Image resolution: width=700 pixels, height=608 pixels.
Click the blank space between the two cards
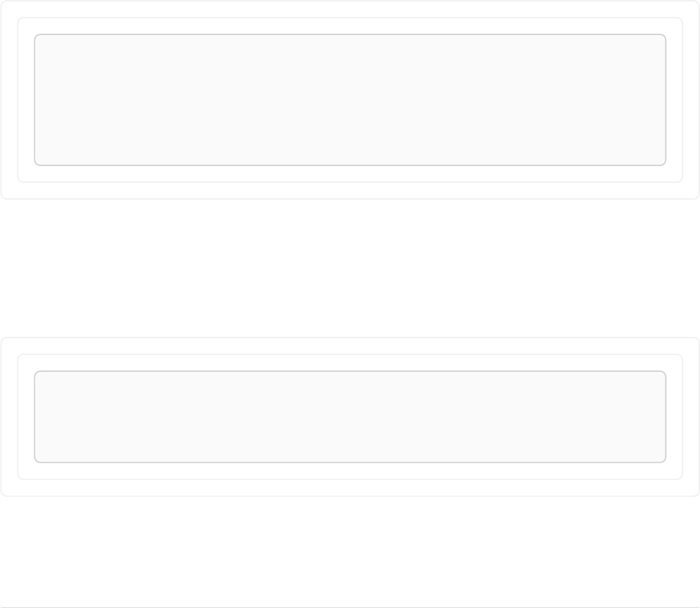pyautogui.click(x=350, y=268)
